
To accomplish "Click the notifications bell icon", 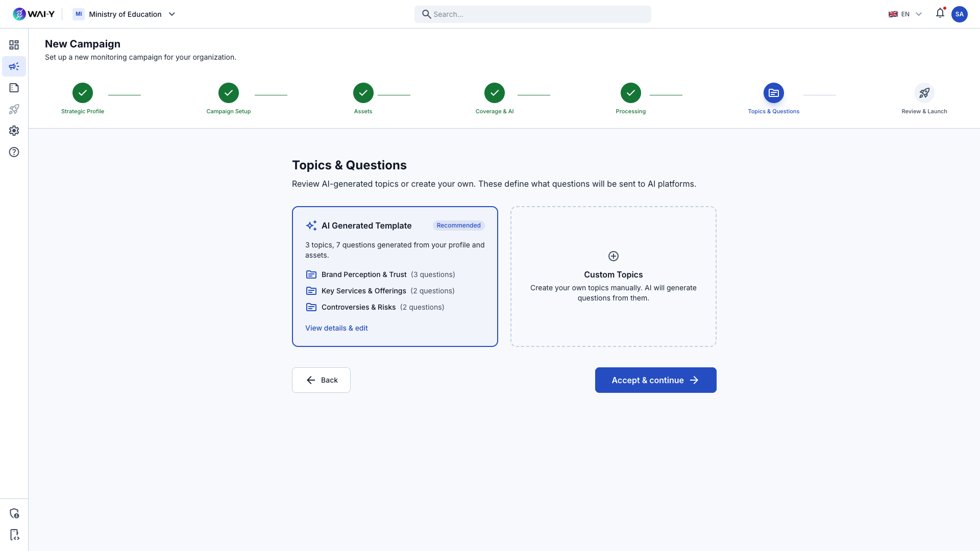I will pos(940,14).
